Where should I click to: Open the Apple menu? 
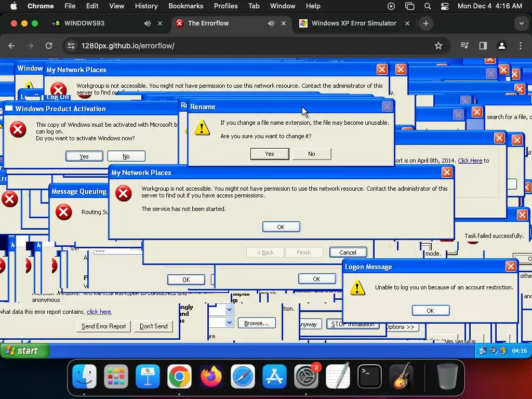click(14, 6)
